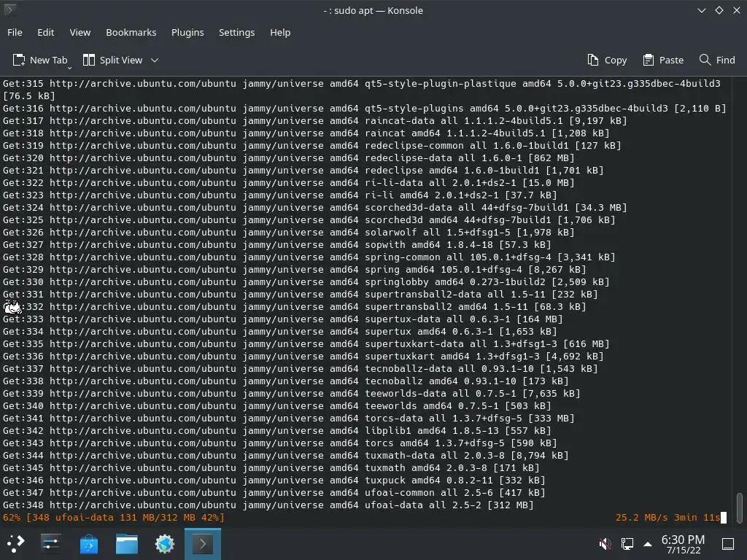Open the network connections tray icon
Viewport: 747px width, 560px height.
click(x=627, y=543)
